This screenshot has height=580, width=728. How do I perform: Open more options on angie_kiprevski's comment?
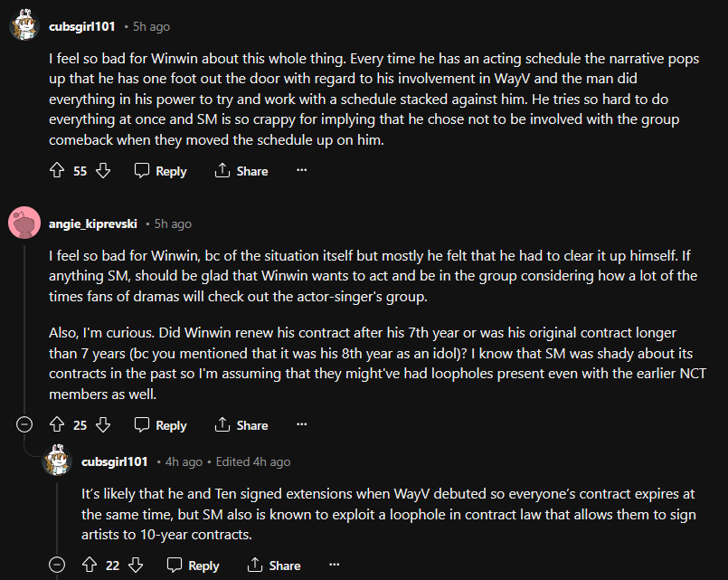coord(302,425)
